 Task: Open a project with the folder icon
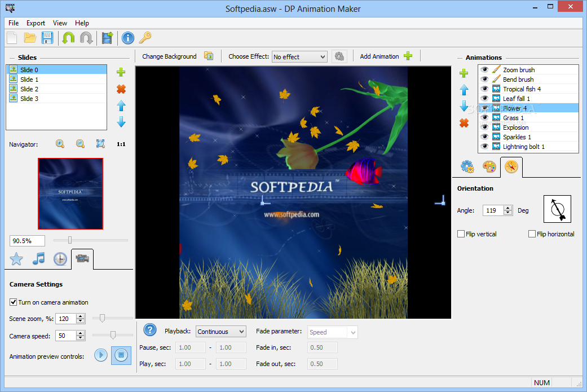coord(29,38)
